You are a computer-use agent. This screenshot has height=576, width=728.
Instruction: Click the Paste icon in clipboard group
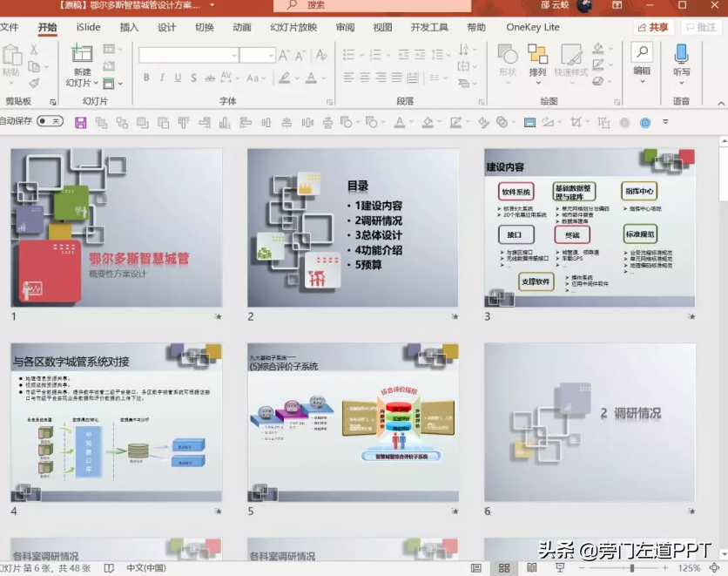pyautogui.click(x=11, y=56)
